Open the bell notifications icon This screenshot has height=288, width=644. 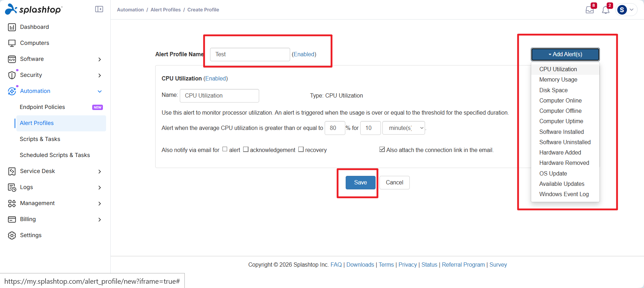click(606, 10)
